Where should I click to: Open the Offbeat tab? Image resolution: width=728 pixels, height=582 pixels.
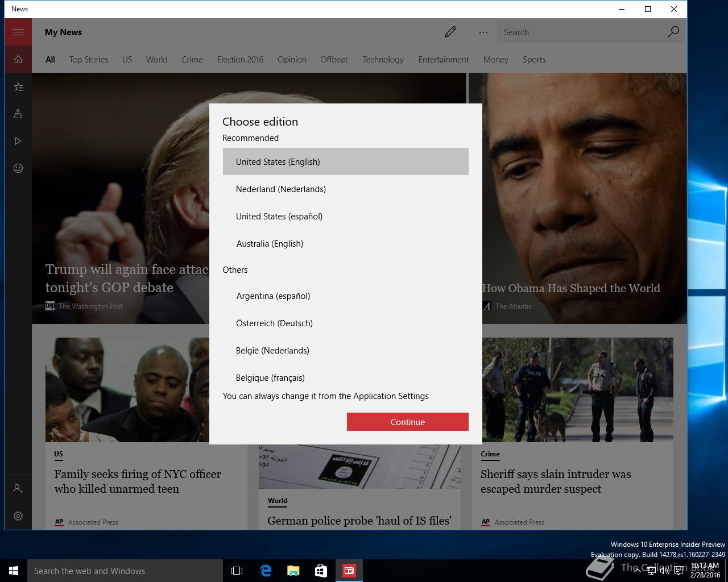[334, 60]
